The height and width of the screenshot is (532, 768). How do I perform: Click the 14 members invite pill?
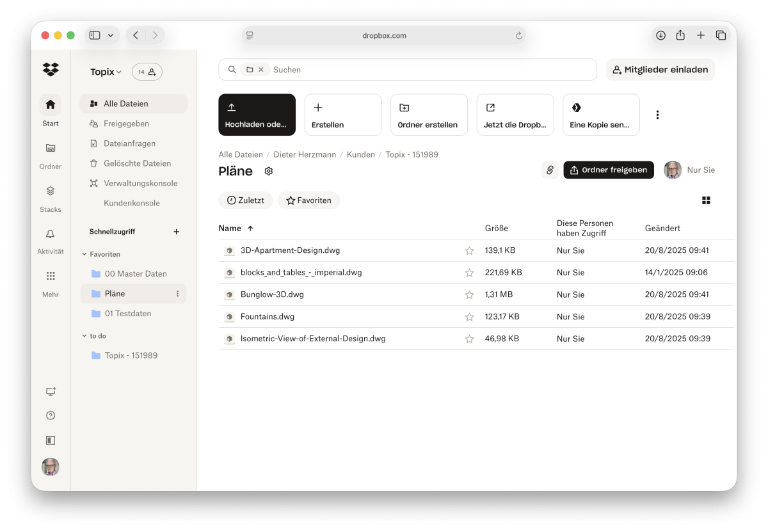147,72
